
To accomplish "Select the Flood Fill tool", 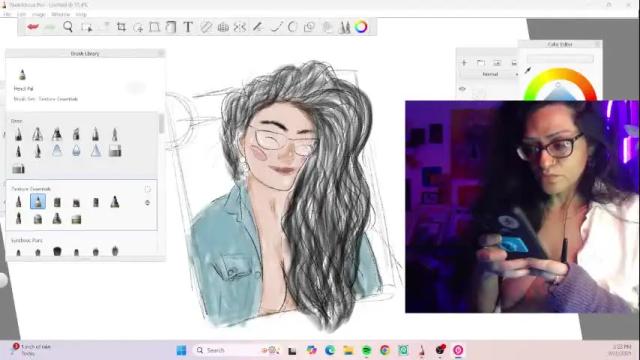I will coord(171,27).
